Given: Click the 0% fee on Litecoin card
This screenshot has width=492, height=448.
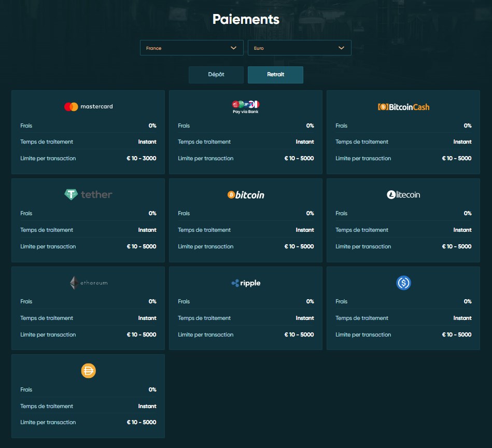Looking at the screenshot, I should (x=468, y=213).
